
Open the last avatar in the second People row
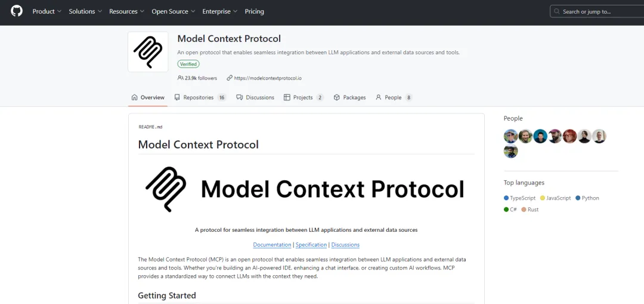(510, 152)
